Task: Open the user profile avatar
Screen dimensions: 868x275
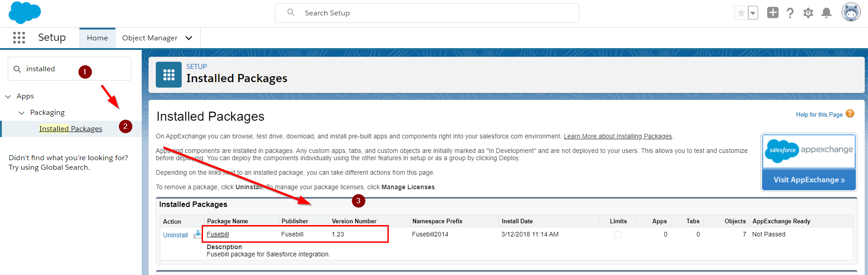Action: tap(851, 12)
